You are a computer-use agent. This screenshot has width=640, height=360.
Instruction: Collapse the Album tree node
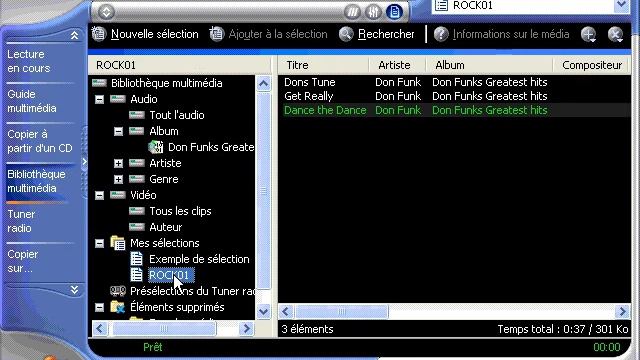click(x=118, y=131)
